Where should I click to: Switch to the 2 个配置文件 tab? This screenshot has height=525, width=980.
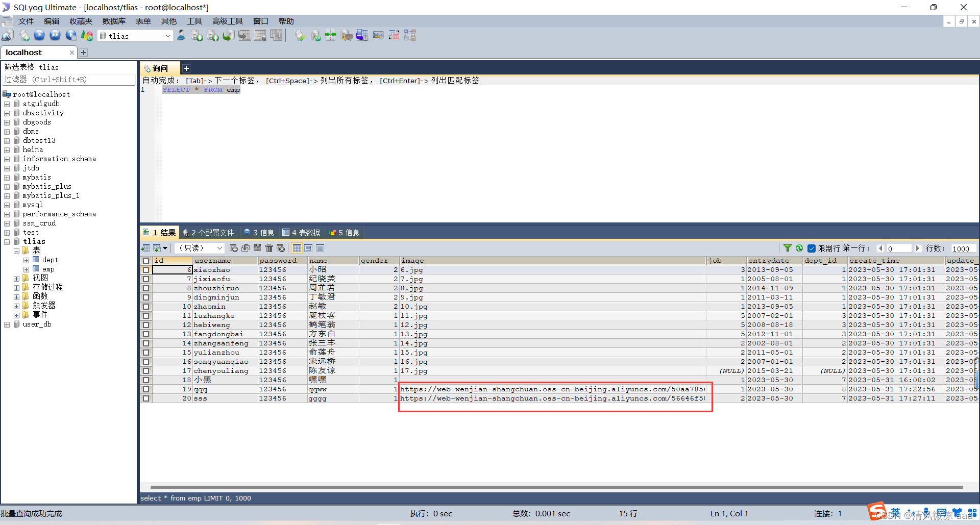[208, 233]
